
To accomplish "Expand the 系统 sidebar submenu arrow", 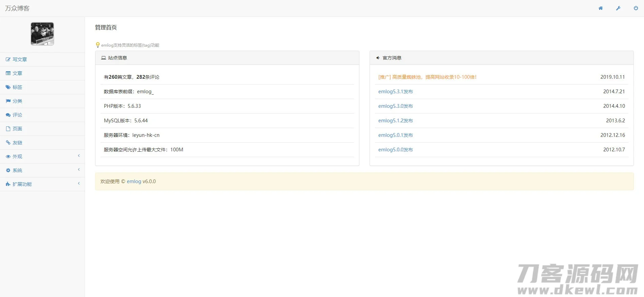I will click(79, 170).
